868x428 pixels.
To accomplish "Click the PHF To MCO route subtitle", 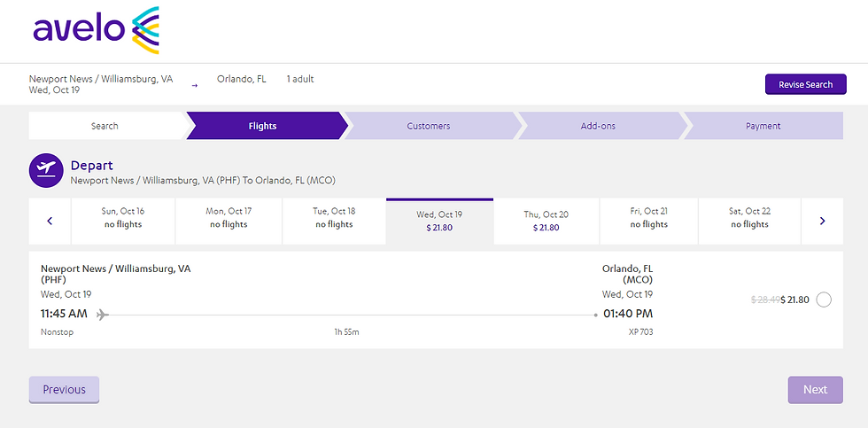I will pyautogui.click(x=203, y=181).
